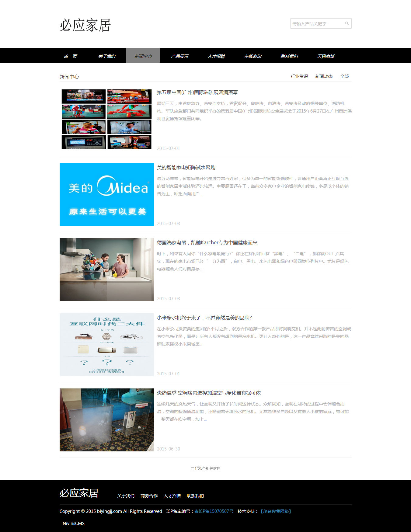Click the search magnifier icon

click(347, 23)
